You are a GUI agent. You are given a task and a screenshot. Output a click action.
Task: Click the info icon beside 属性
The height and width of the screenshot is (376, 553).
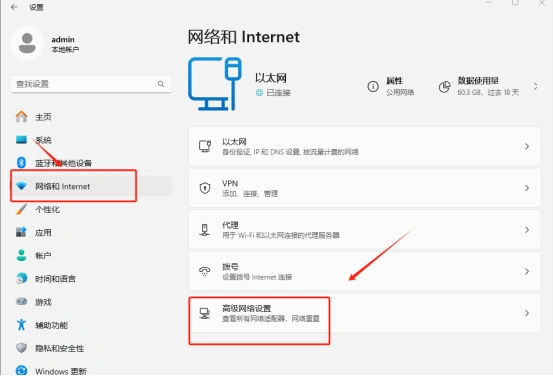[x=373, y=86]
